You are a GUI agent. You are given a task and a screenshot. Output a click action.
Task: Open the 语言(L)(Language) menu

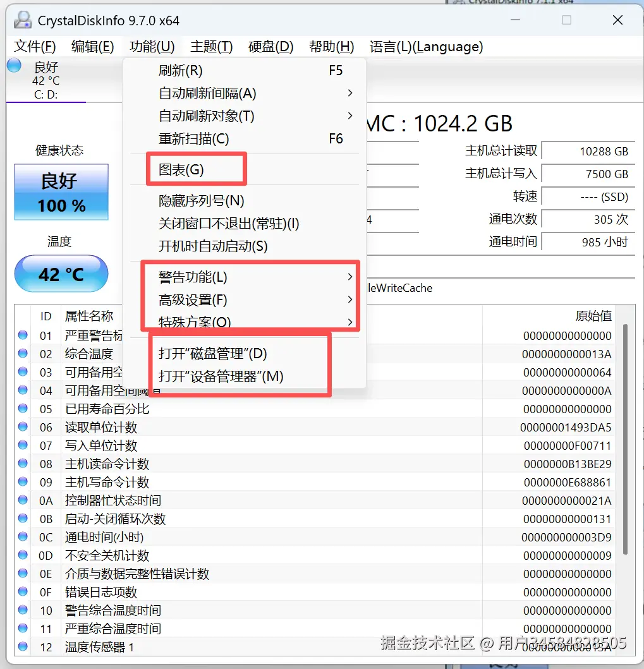click(427, 47)
